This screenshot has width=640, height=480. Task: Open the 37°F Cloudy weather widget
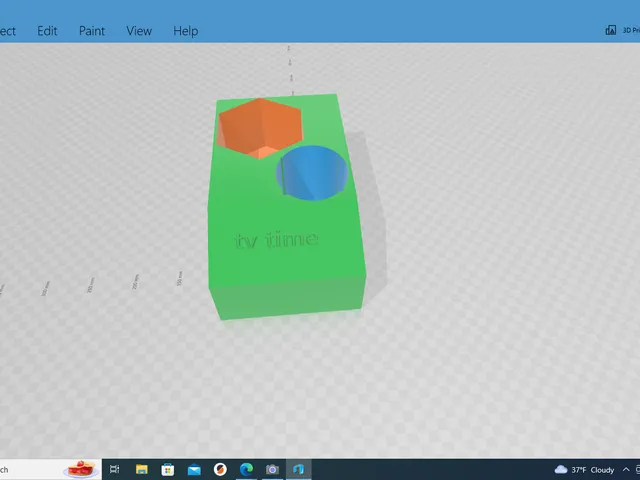584,470
